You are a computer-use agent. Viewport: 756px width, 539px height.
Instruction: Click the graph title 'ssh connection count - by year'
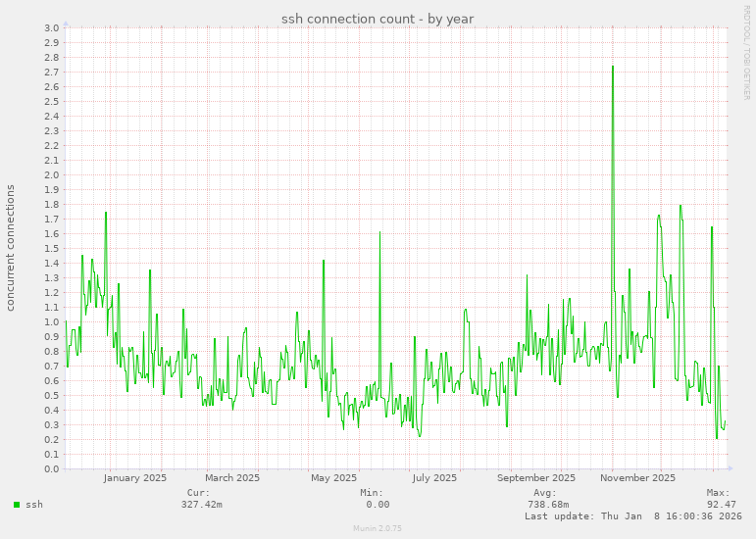pyautogui.click(x=378, y=19)
